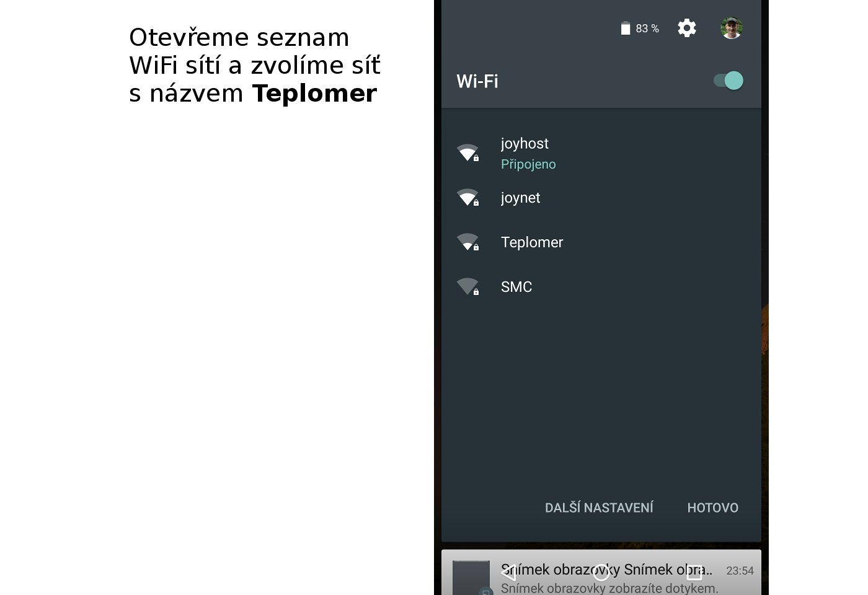Select the joynet network
868x595 pixels.
[601, 198]
